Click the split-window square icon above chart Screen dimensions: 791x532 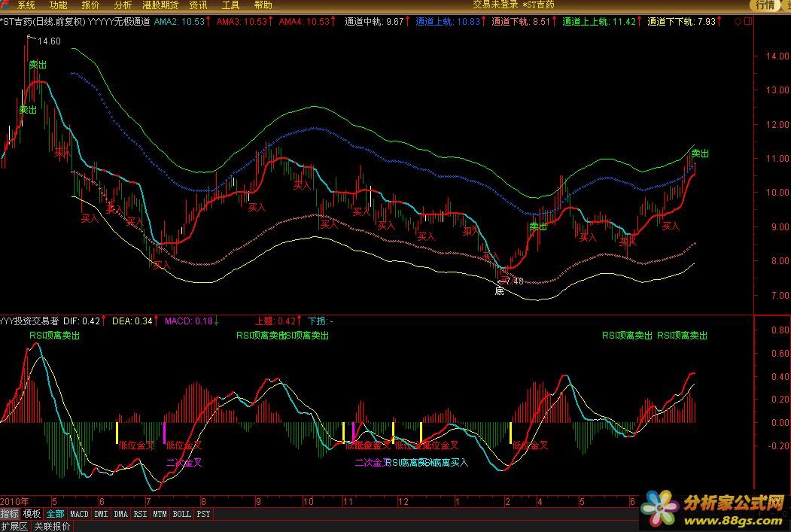(x=747, y=21)
